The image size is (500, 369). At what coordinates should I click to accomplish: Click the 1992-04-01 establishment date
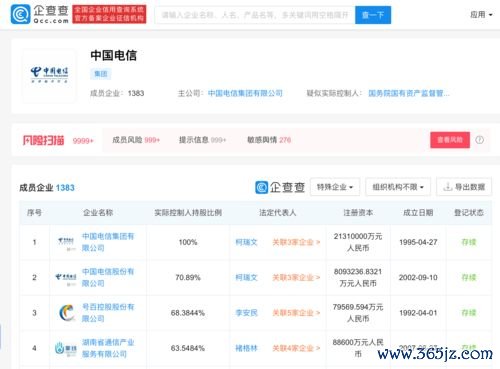point(418,313)
